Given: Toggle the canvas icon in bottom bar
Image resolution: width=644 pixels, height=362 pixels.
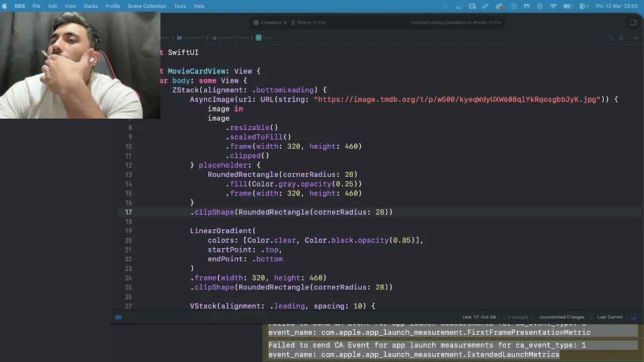Looking at the screenshot, I should pyautogui.click(x=634, y=317).
